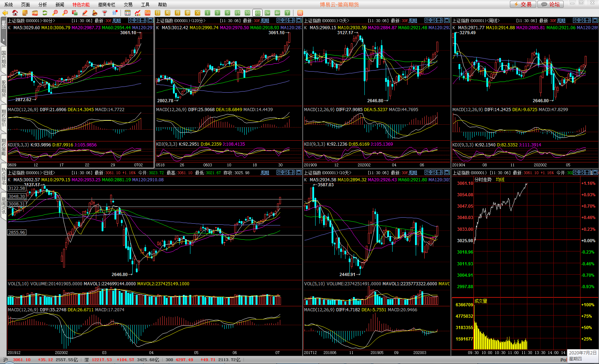Screen dimensions: 599x364
Task: Click the Home house icon in toolbar
Action: [x=15, y=13]
